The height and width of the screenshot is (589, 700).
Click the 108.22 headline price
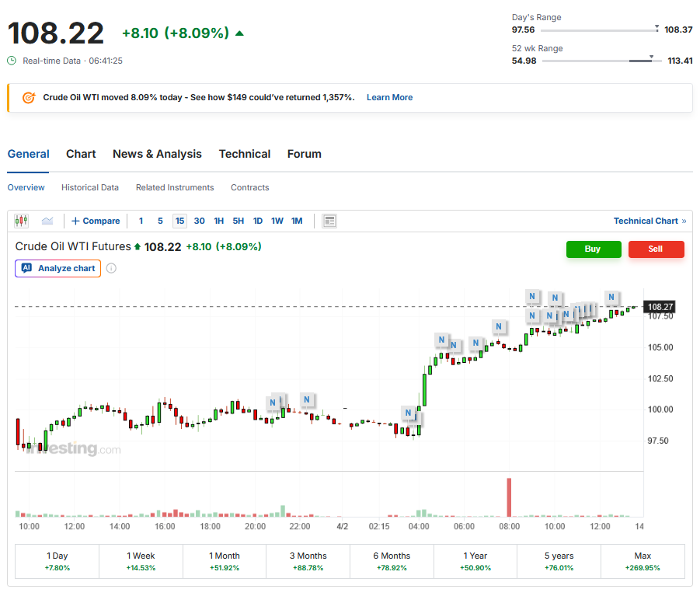point(56,33)
